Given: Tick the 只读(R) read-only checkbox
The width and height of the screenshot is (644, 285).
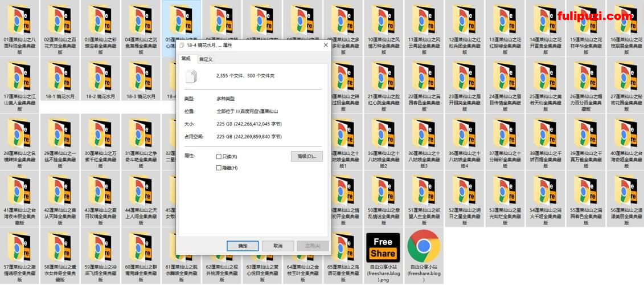Looking at the screenshot, I should point(219,157).
